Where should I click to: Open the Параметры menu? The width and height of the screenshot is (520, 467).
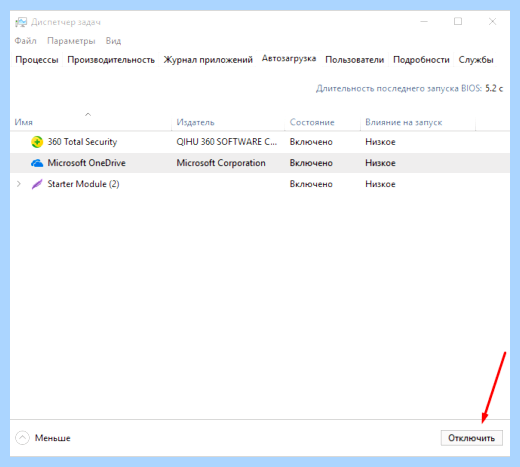click(x=71, y=41)
